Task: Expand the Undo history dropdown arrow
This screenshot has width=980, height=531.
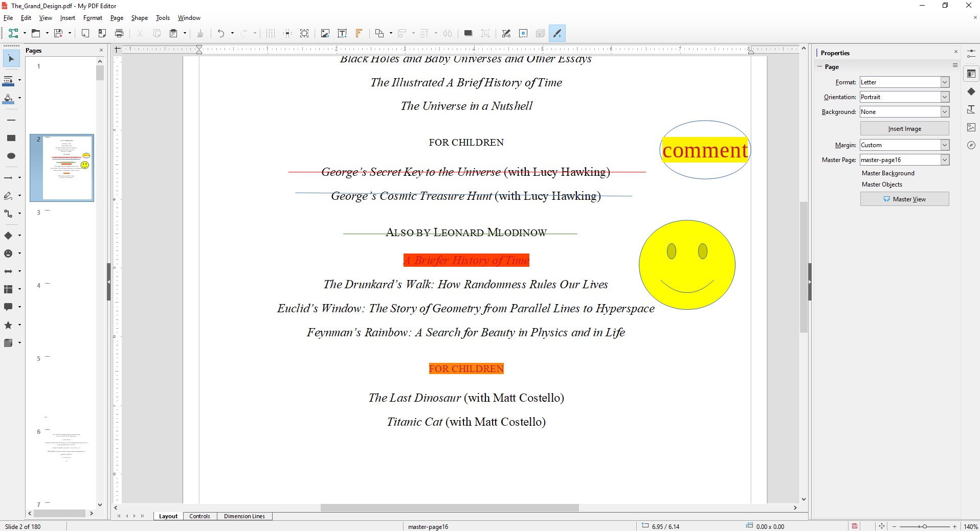Action: coord(232,33)
